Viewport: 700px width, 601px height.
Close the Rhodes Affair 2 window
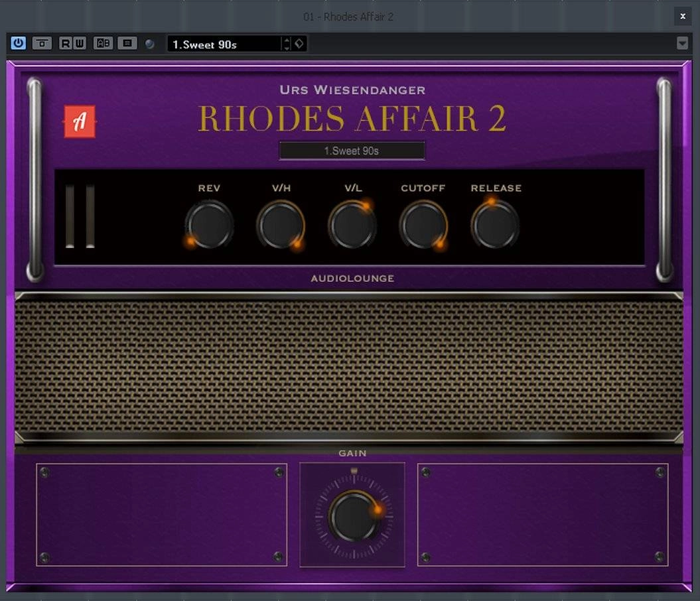click(683, 16)
